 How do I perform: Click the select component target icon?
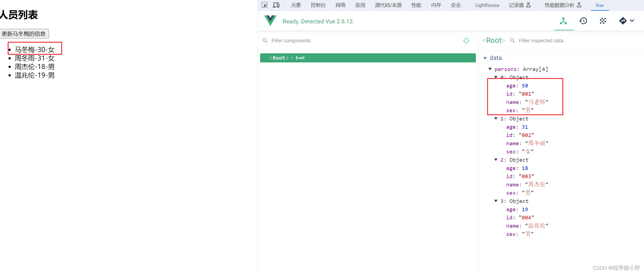(466, 41)
